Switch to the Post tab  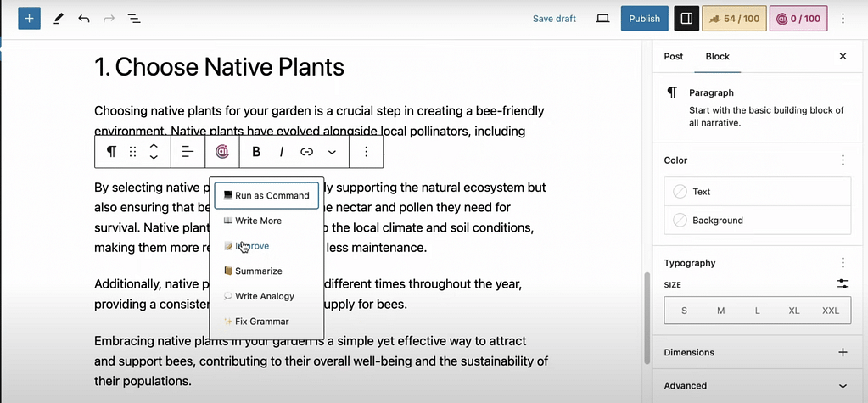click(674, 56)
